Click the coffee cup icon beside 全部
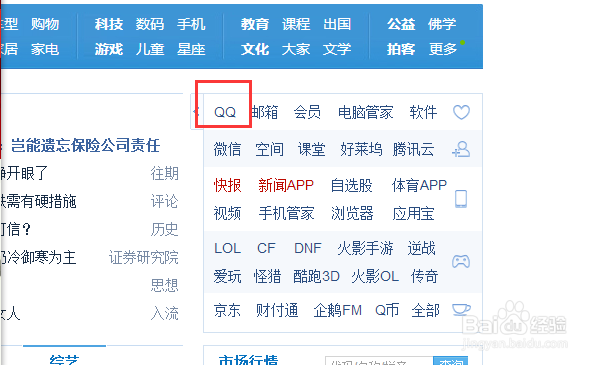The image size is (603, 365). click(x=461, y=310)
